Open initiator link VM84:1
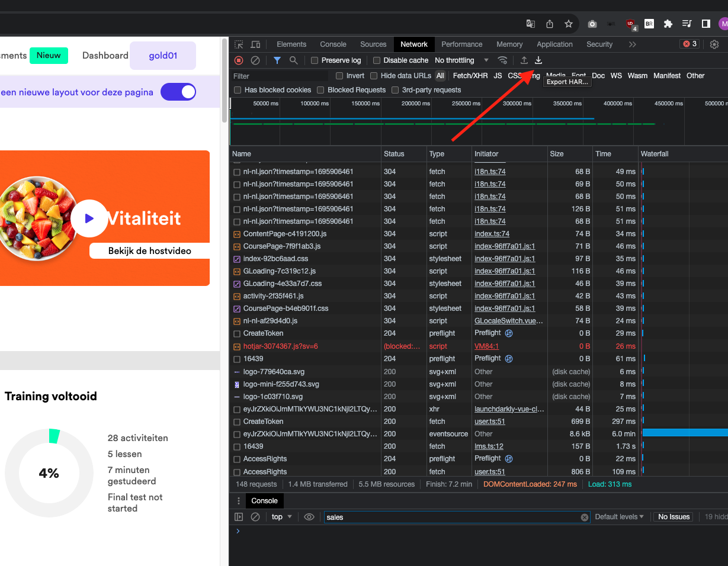The width and height of the screenshot is (728, 566). [x=486, y=346]
